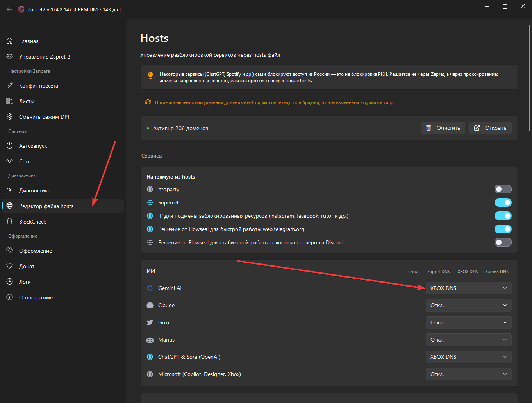Open the Диагностика page
532x403 pixels.
pyautogui.click(x=63, y=190)
